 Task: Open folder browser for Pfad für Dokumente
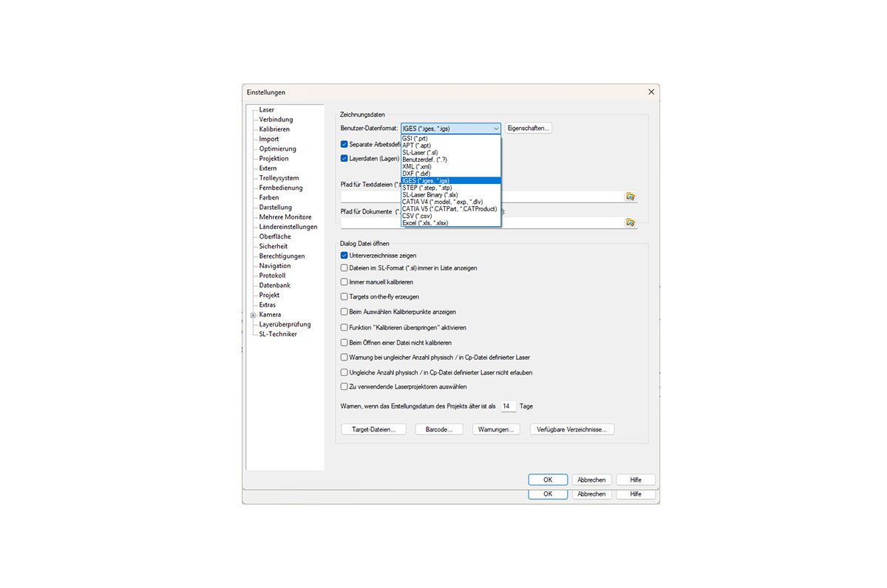(x=630, y=222)
